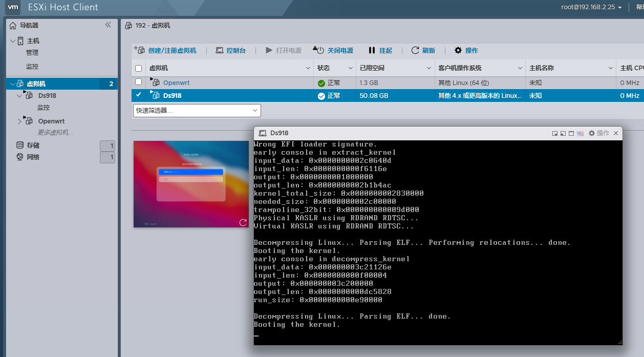Open the Actions gear toolbar menu

pos(466,50)
